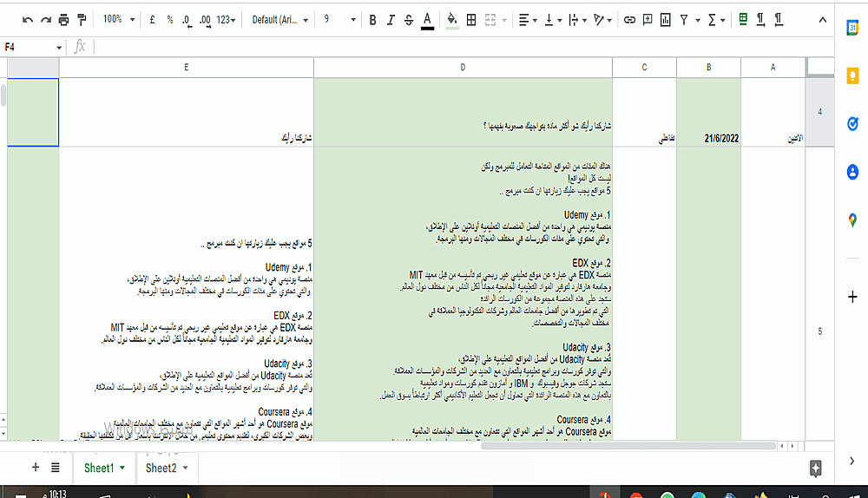The height and width of the screenshot is (498, 868).
Task: Open merge cells options arrow
Action: click(503, 21)
